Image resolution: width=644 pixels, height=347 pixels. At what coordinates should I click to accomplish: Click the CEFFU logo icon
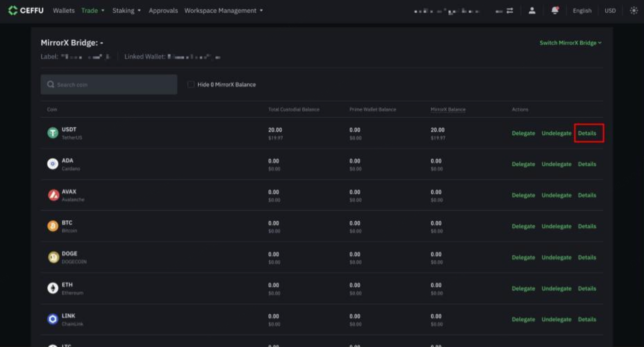(13, 11)
